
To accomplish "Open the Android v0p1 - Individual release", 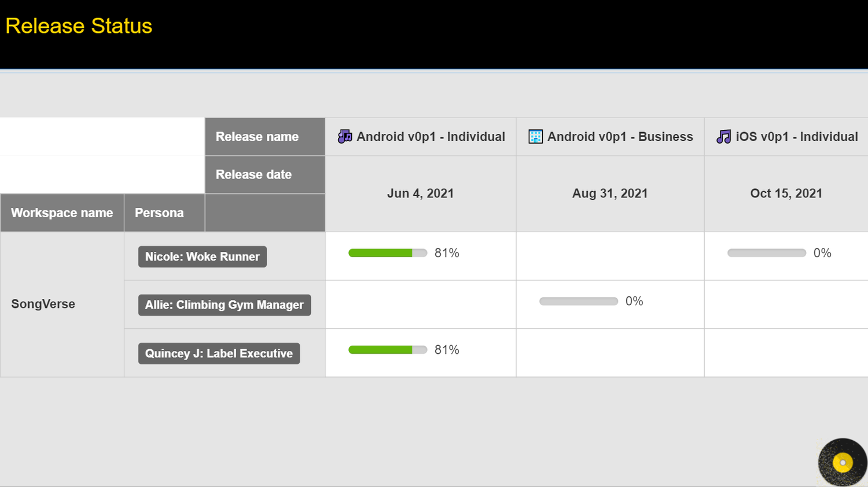I will click(431, 137).
